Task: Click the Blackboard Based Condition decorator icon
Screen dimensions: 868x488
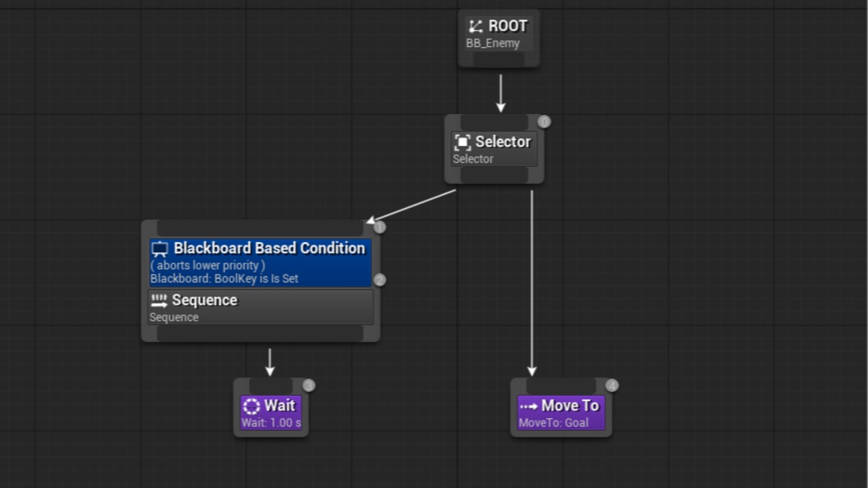Action: coord(160,249)
